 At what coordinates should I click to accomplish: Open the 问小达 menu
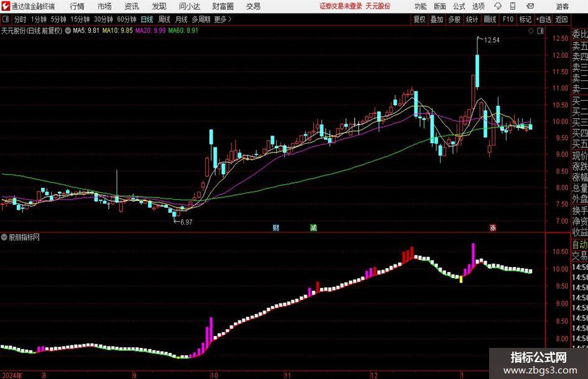[x=189, y=6]
